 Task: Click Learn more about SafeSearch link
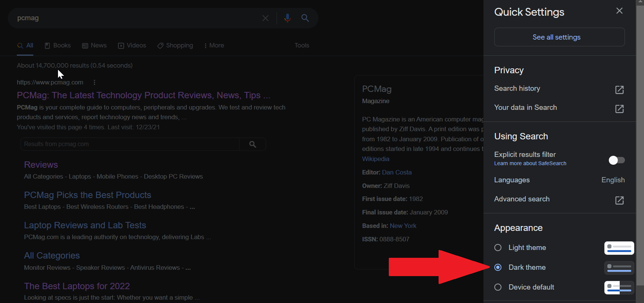[x=530, y=163]
